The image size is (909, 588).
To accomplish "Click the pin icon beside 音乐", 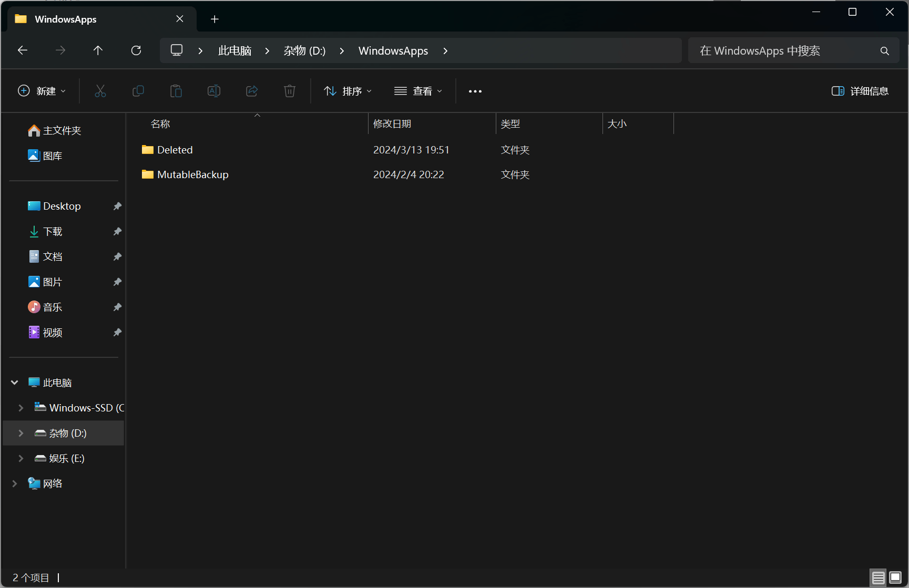I will coord(117,307).
